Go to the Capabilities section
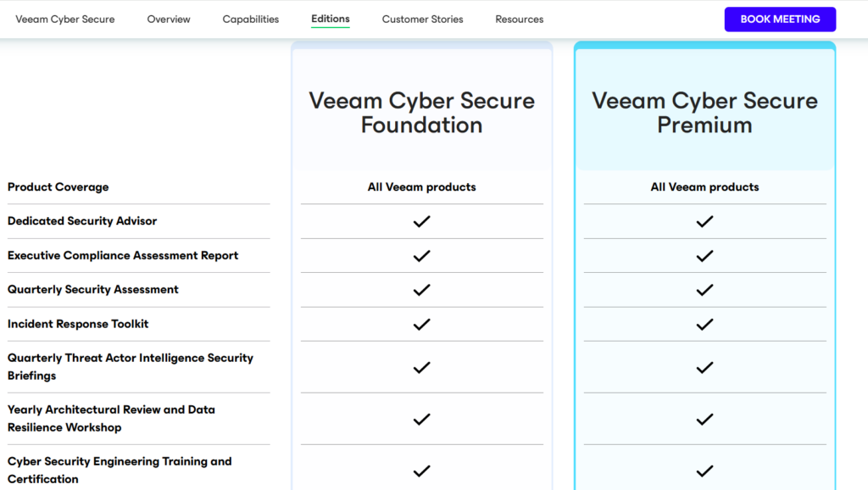This screenshot has width=868, height=490. click(250, 19)
